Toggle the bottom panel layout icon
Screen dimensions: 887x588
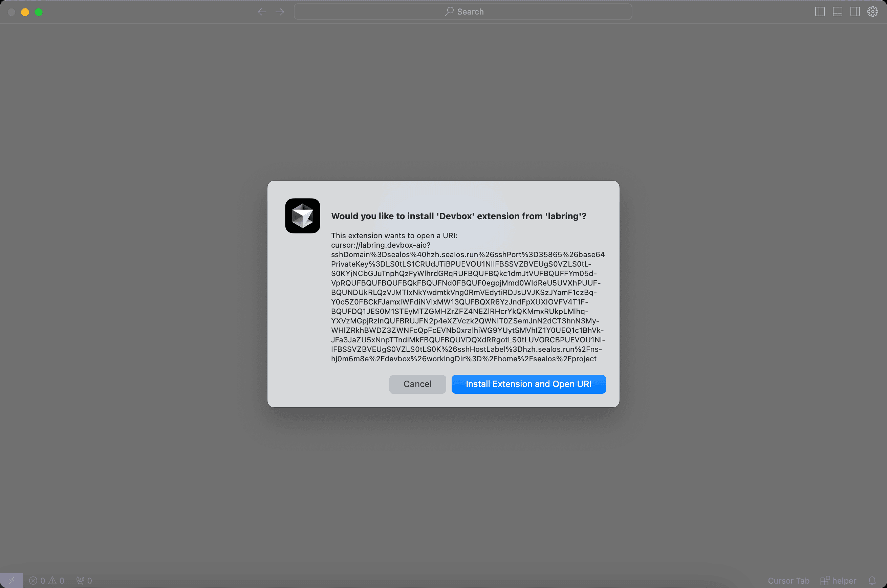point(837,12)
